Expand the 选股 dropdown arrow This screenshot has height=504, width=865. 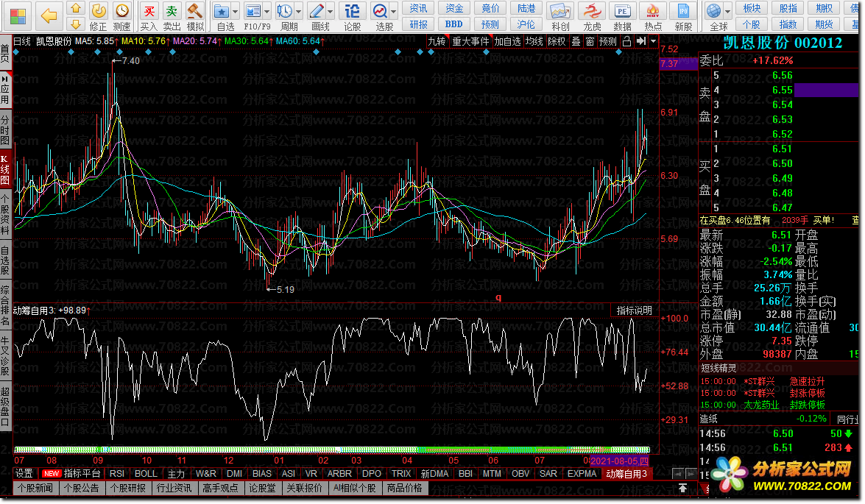(394, 12)
